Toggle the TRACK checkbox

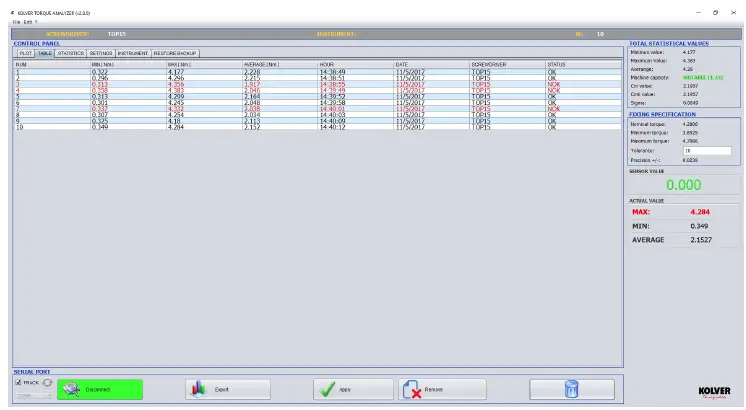18,382
